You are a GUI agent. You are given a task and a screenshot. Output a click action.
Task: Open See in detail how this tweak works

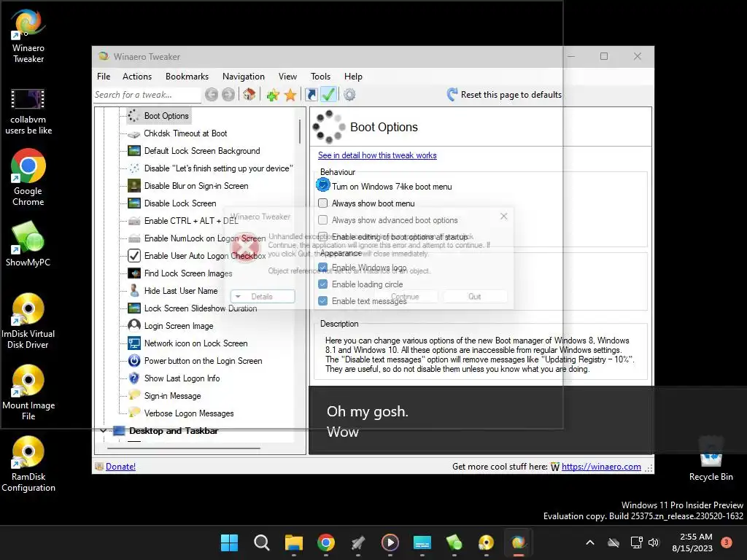point(377,155)
